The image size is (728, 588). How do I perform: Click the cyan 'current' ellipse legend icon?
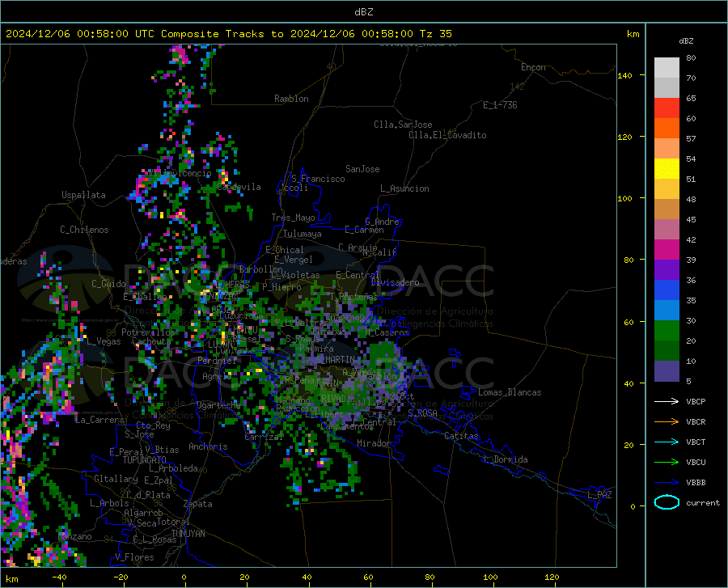667,502
